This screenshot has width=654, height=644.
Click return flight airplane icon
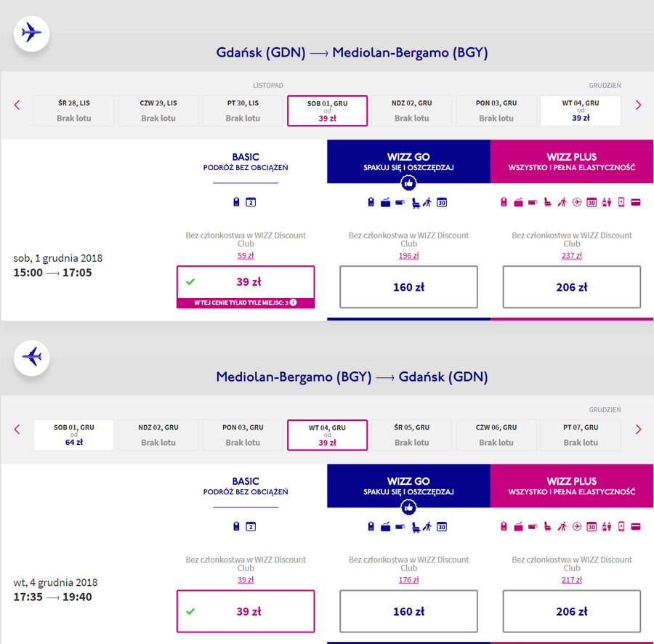coord(32,358)
